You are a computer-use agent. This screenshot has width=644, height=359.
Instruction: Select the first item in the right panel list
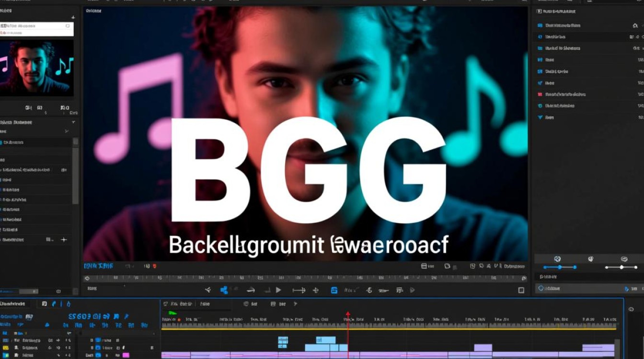(x=562, y=25)
